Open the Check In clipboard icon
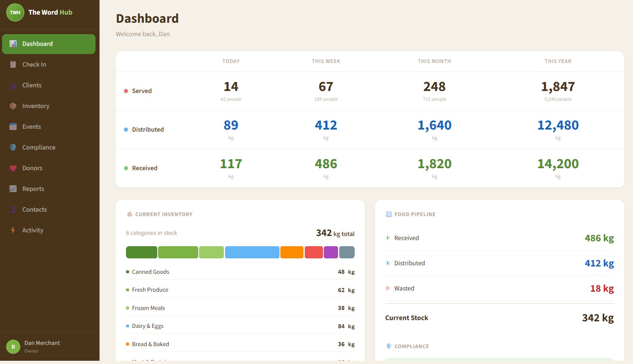 [13, 64]
